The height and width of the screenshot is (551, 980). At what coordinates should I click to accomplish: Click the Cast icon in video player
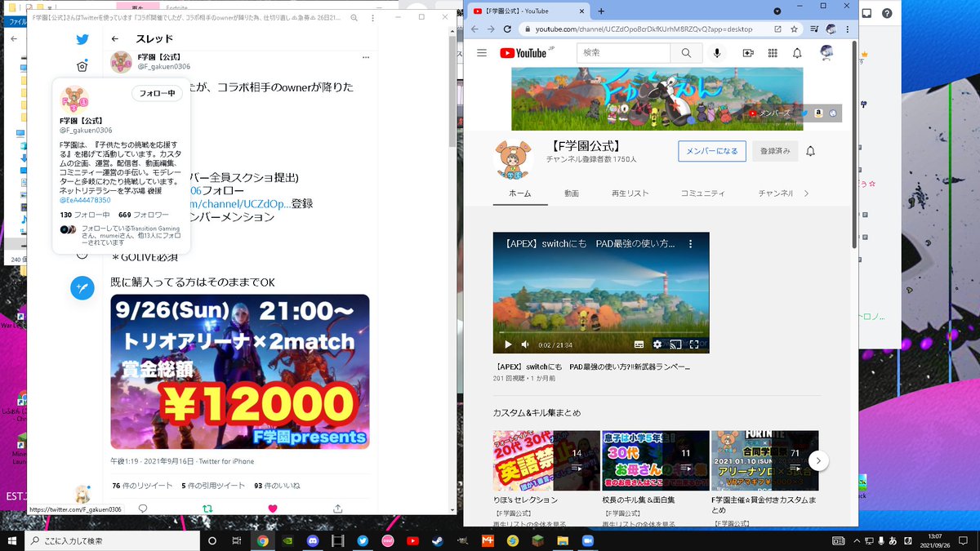[x=675, y=344]
